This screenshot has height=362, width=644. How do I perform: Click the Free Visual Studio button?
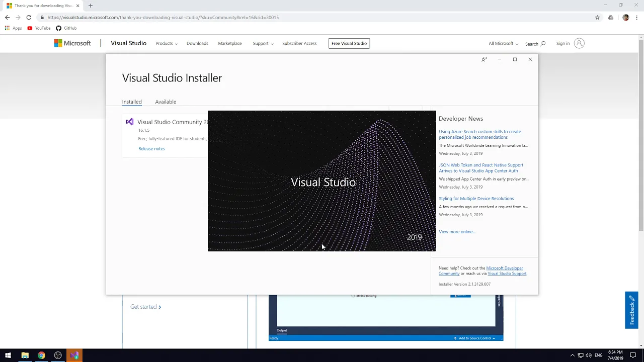click(349, 43)
